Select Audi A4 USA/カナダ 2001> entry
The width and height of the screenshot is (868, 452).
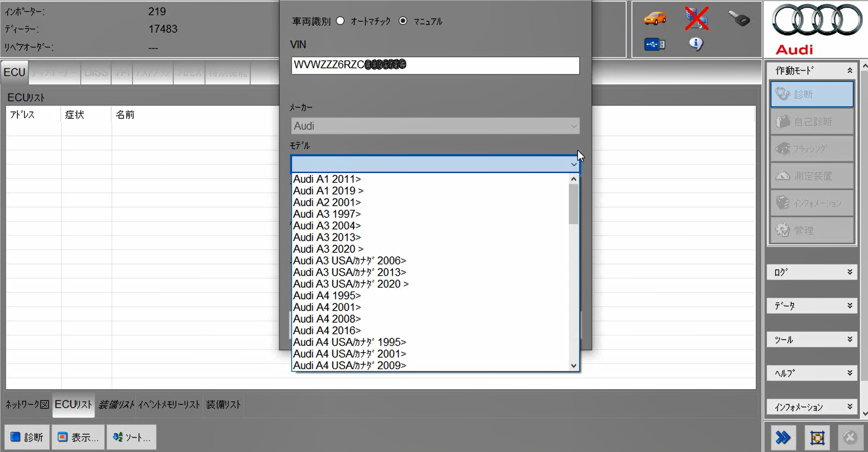(430, 354)
